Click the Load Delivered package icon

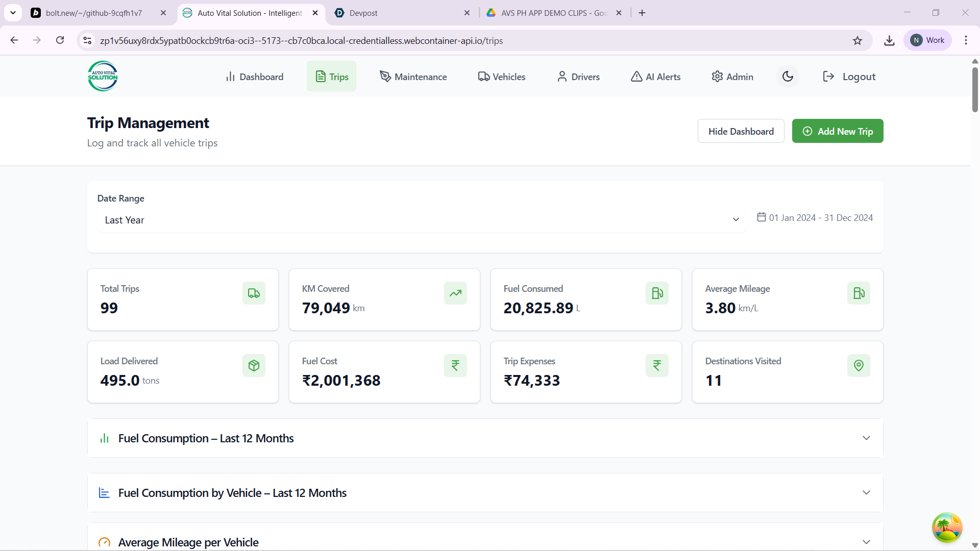254,366
